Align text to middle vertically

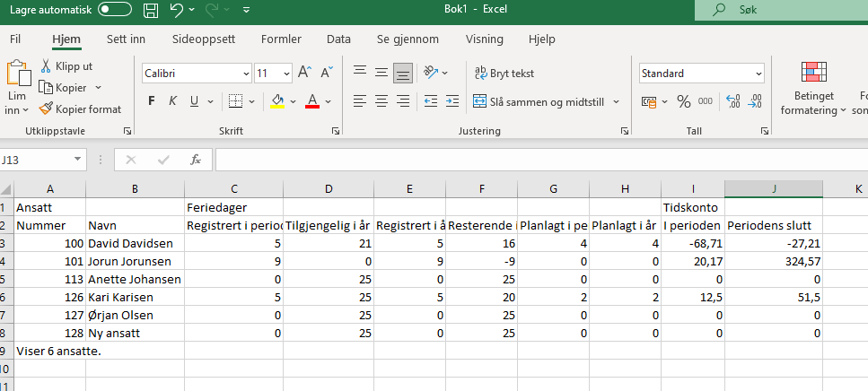[x=381, y=72]
